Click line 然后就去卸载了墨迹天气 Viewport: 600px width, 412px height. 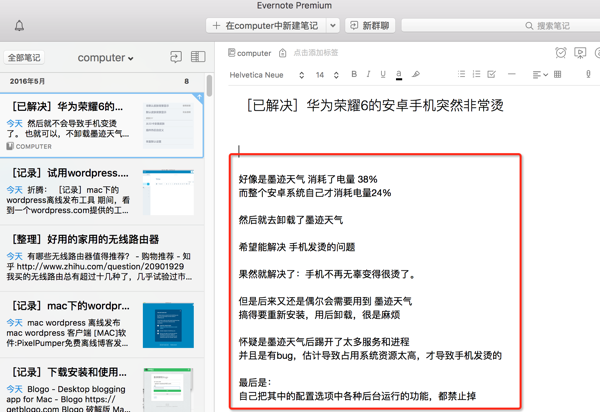tap(291, 220)
